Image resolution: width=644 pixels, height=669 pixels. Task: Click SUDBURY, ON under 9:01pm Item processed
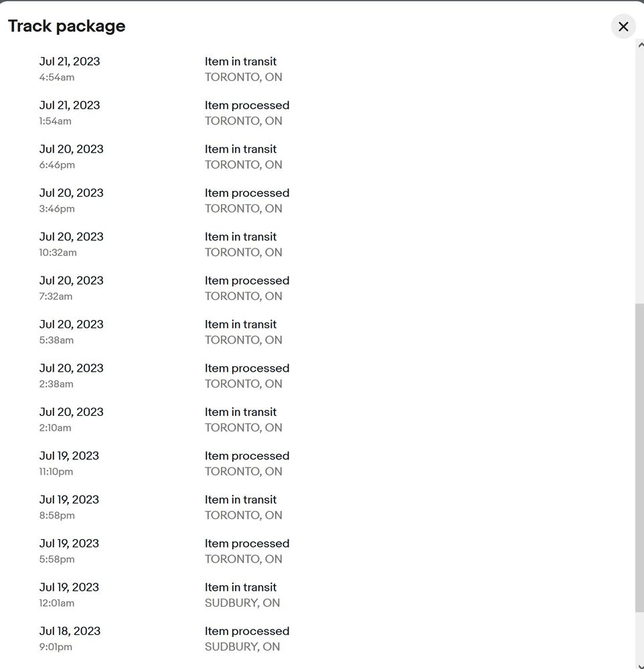242,647
